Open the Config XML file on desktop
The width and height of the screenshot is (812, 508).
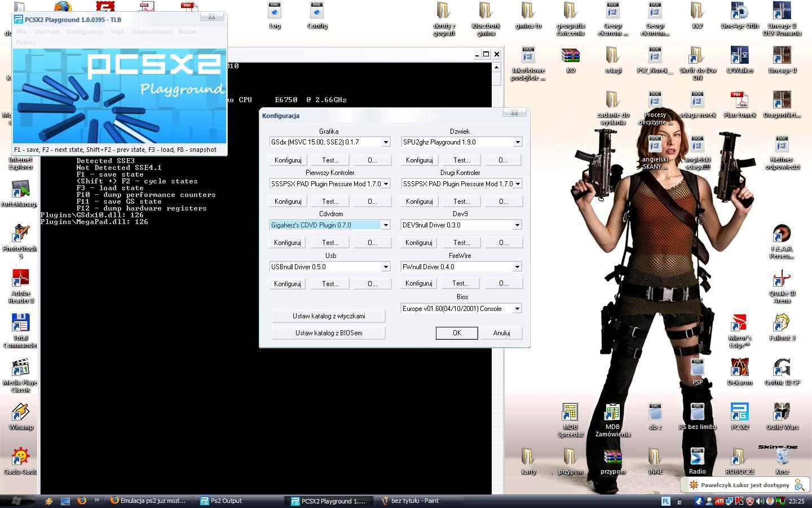point(317,15)
